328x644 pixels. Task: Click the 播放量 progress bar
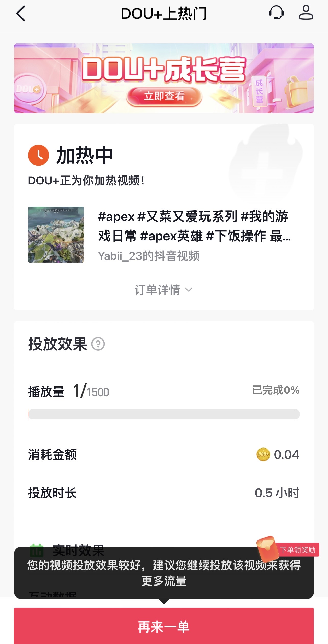[x=164, y=414]
